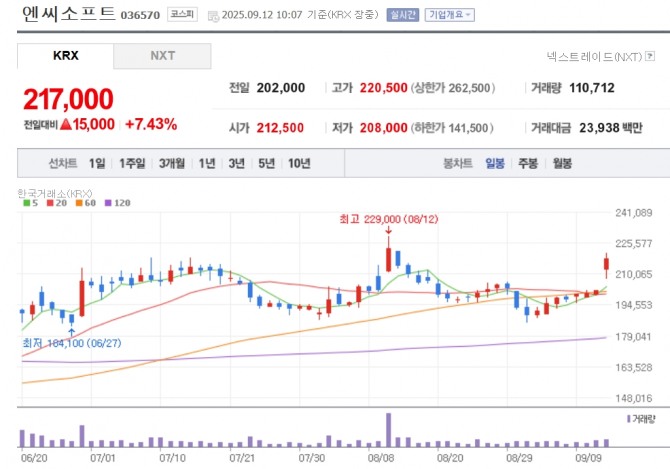Click the 넥스트레이드(NXT) link
This screenshot has width=670, height=469.
tap(594, 56)
